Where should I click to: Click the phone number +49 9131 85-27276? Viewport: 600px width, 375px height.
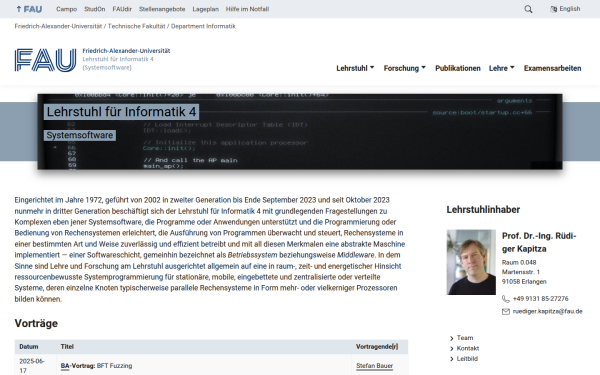click(540, 299)
